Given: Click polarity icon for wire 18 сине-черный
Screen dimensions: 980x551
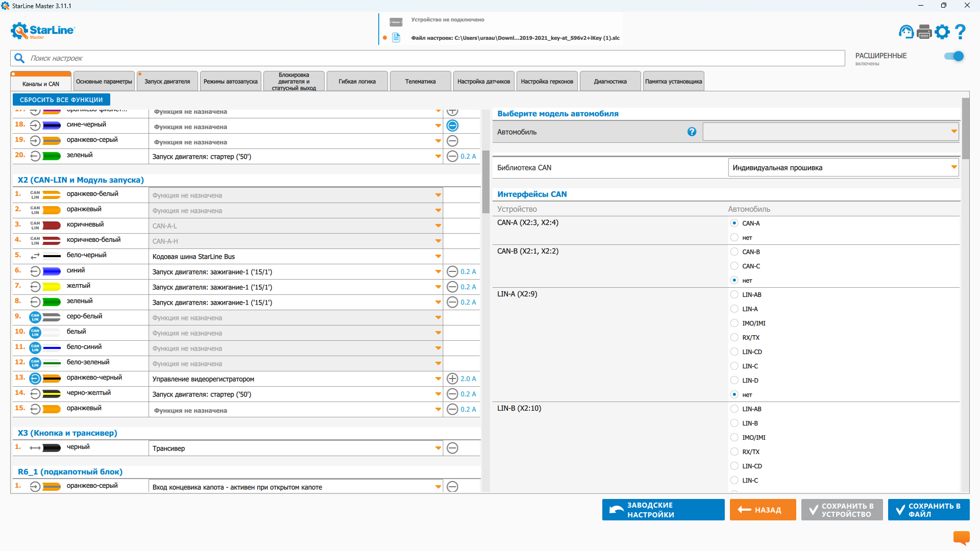Looking at the screenshot, I should point(452,126).
